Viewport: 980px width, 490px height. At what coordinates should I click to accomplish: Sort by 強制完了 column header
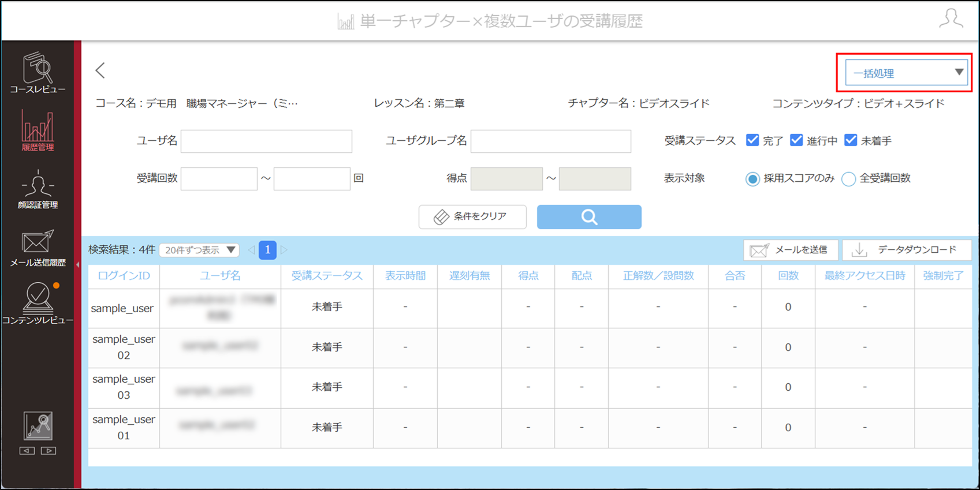(x=943, y=276)
